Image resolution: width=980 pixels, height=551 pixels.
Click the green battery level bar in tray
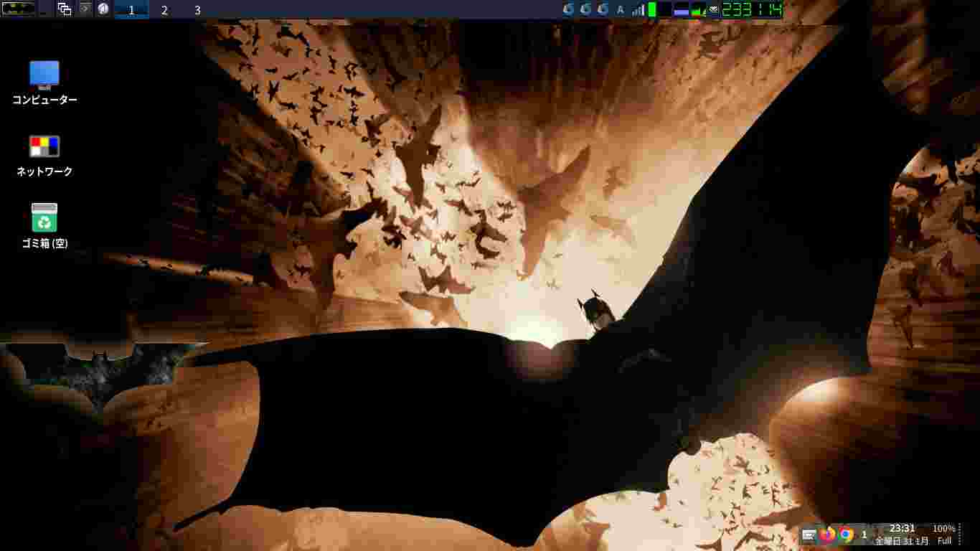pos(652,9)
